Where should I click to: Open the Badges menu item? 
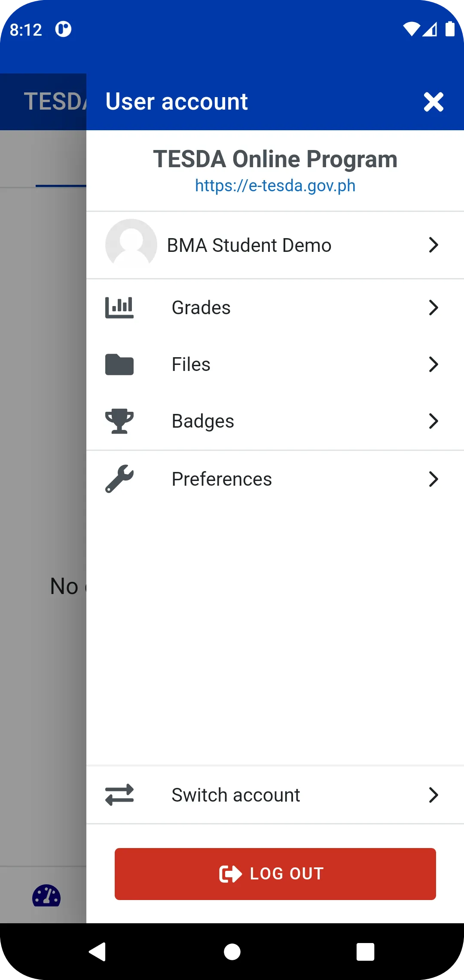pos(203,421)
